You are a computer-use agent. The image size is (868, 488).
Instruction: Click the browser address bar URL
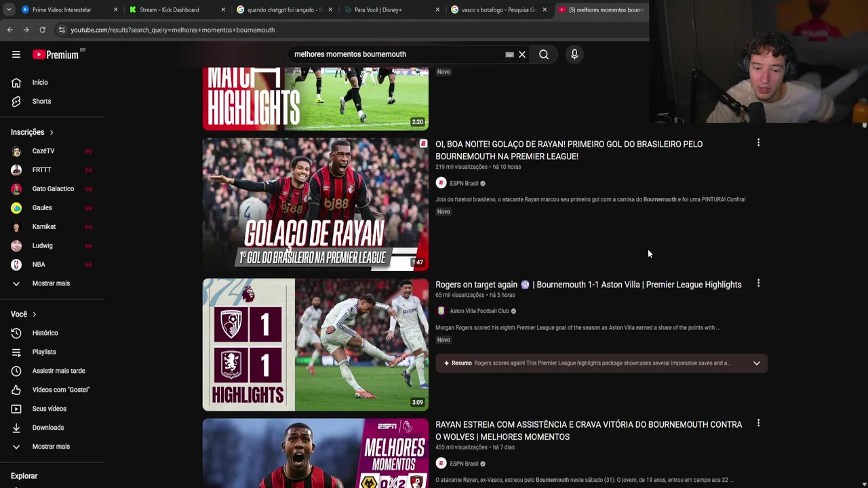click(172, 30)
